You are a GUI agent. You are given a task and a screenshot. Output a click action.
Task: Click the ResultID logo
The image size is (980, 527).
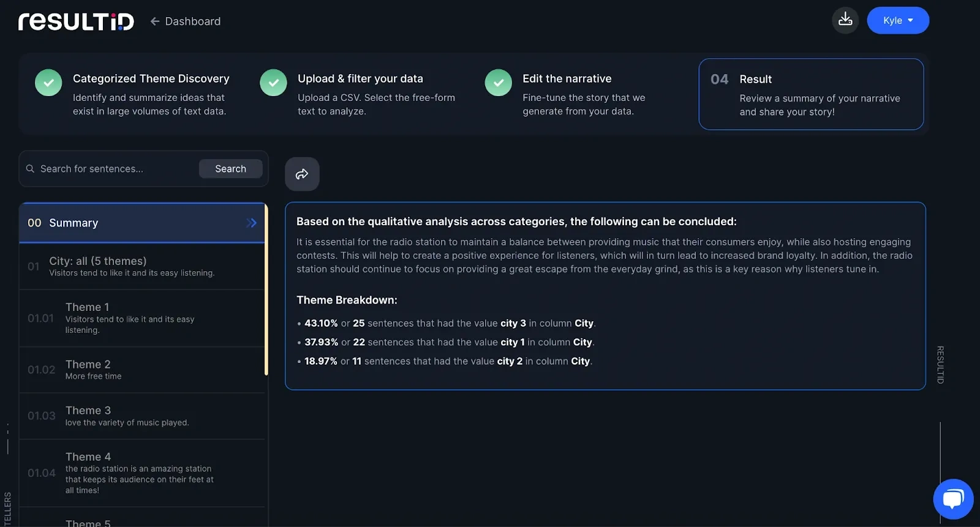[x=76, y=21]
